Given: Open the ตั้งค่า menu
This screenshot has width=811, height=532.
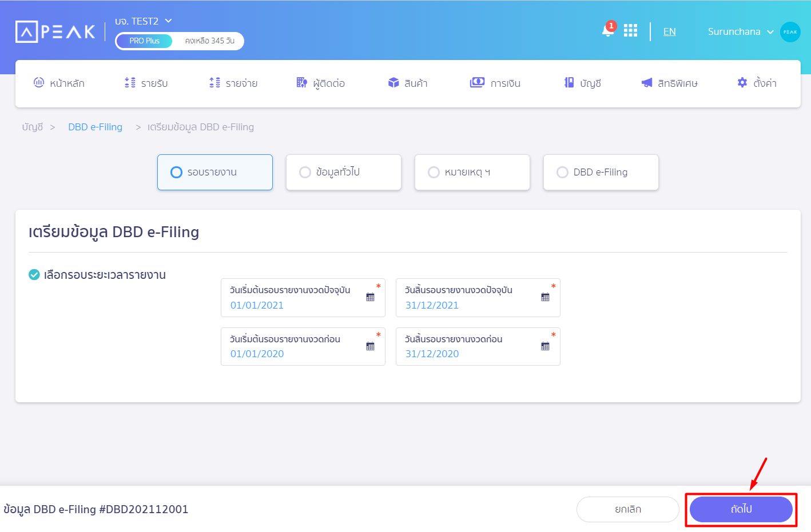Looking at the screenshot, I should (x=757, y=83).
